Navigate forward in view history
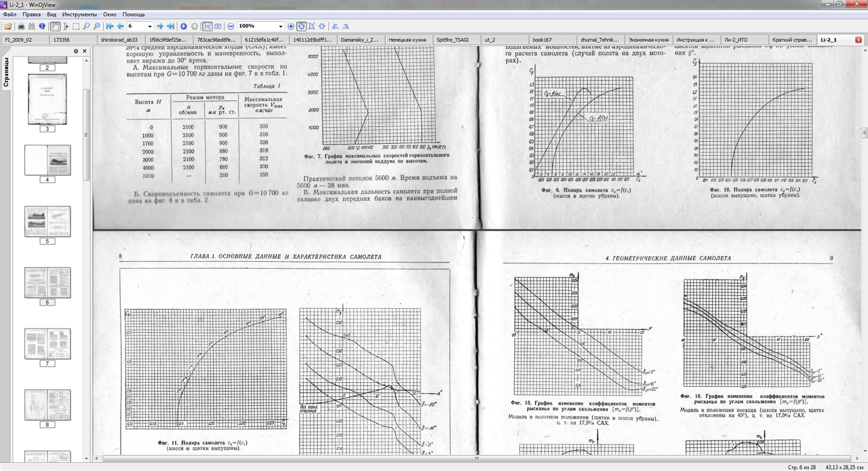Viewport: 868px width, 471px height. (x=194, y=26)
